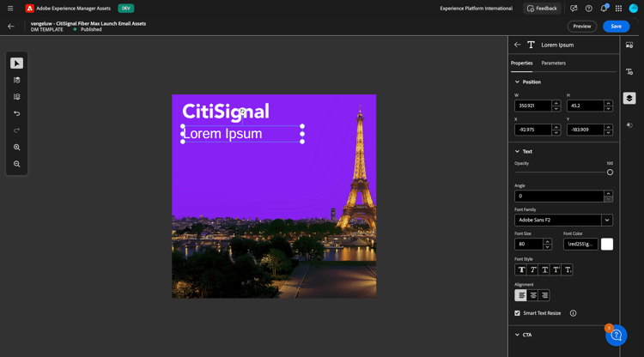Open the blue help chat bubble
Viewport: 644px width, 357px height.
[x=616, y=336]
